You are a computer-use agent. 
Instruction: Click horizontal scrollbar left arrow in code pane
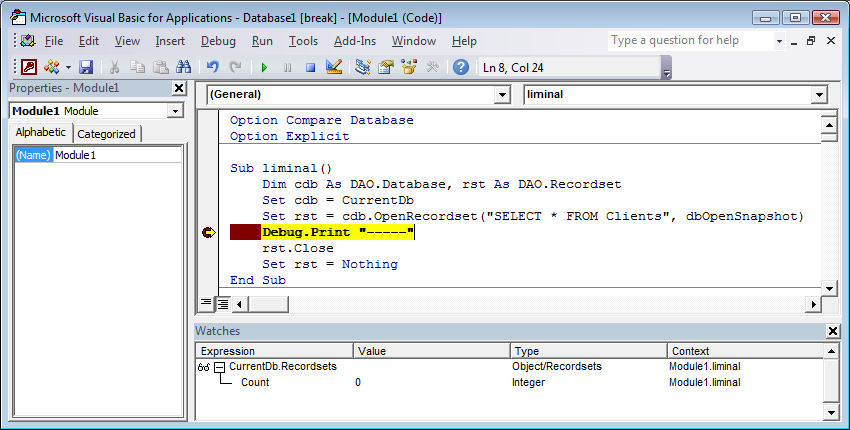point(240,304)
